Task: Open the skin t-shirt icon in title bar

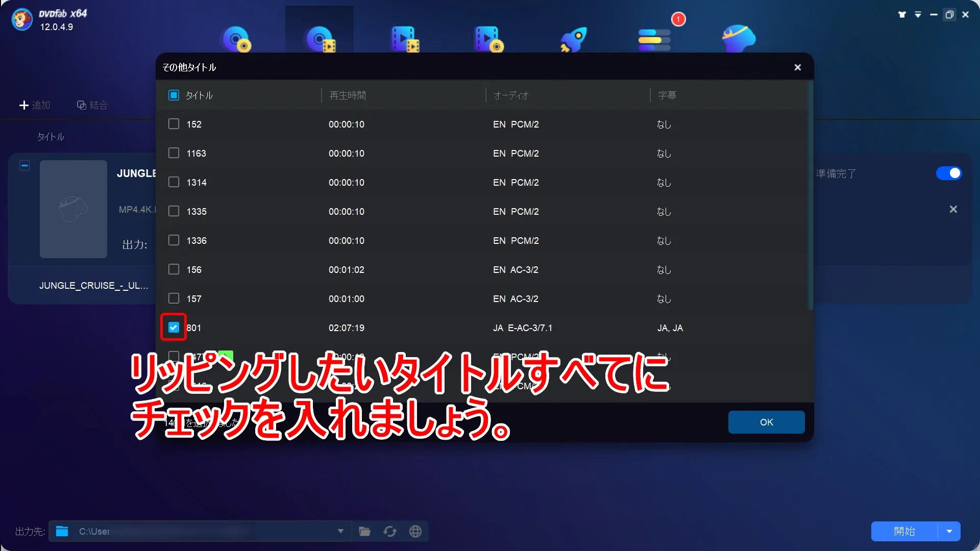Action: click(x=902, y=15)
